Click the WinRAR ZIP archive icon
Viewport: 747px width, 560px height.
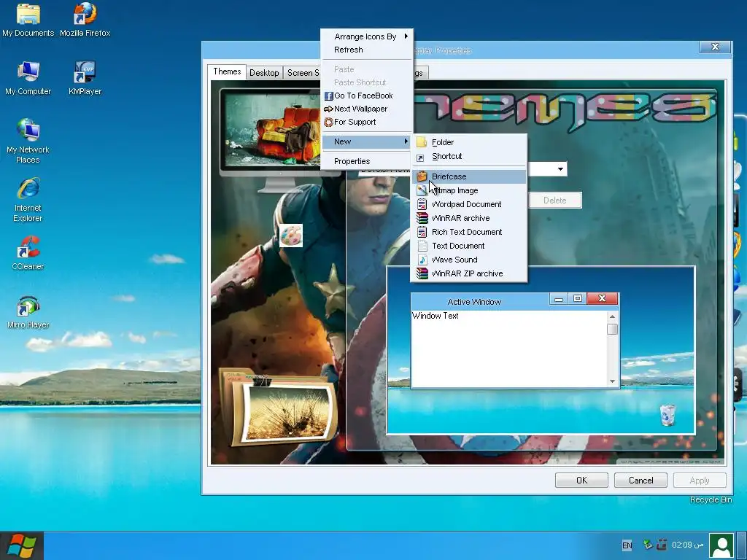422,273
